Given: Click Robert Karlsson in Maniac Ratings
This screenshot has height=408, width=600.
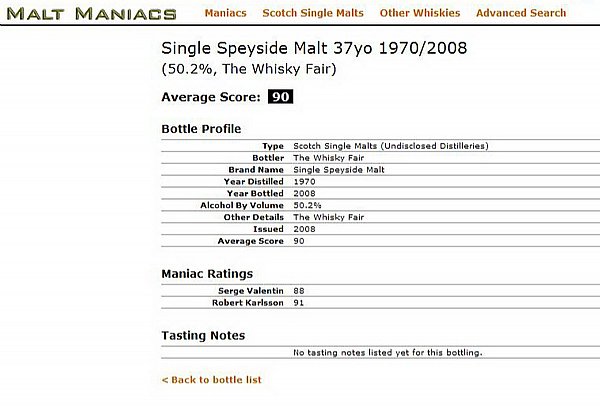Looking at the screenshot, I should pos(248,303).
